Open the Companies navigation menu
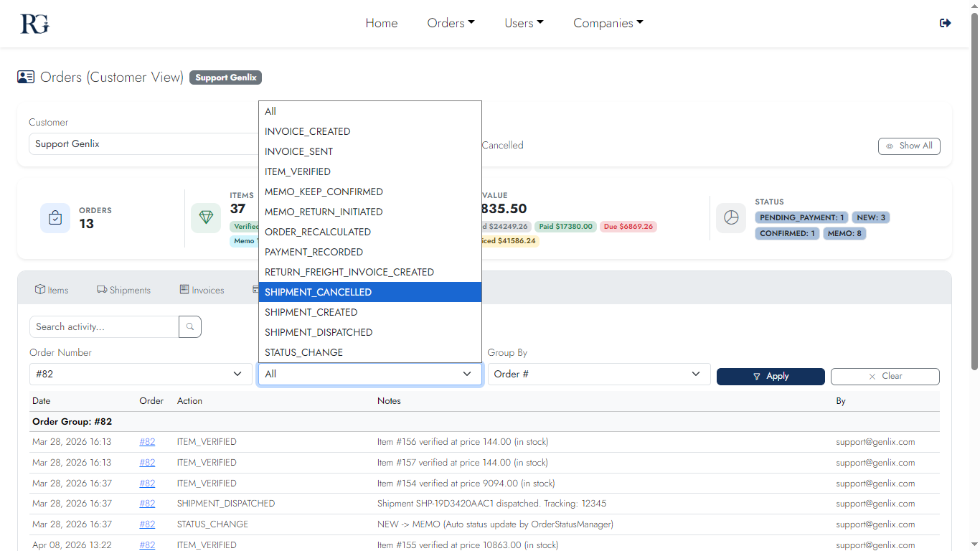The image size is (980, 551). pos(608,23)
